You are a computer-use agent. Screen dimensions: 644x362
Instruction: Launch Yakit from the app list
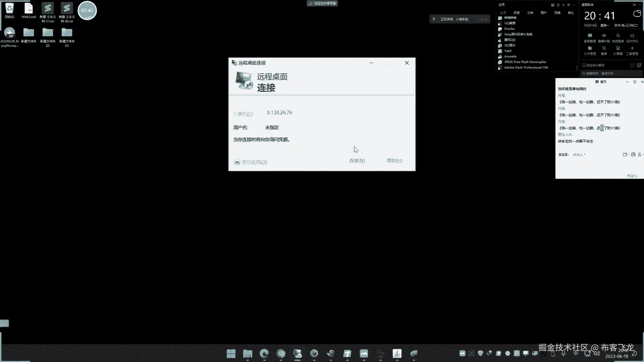(x=508, y=51)
